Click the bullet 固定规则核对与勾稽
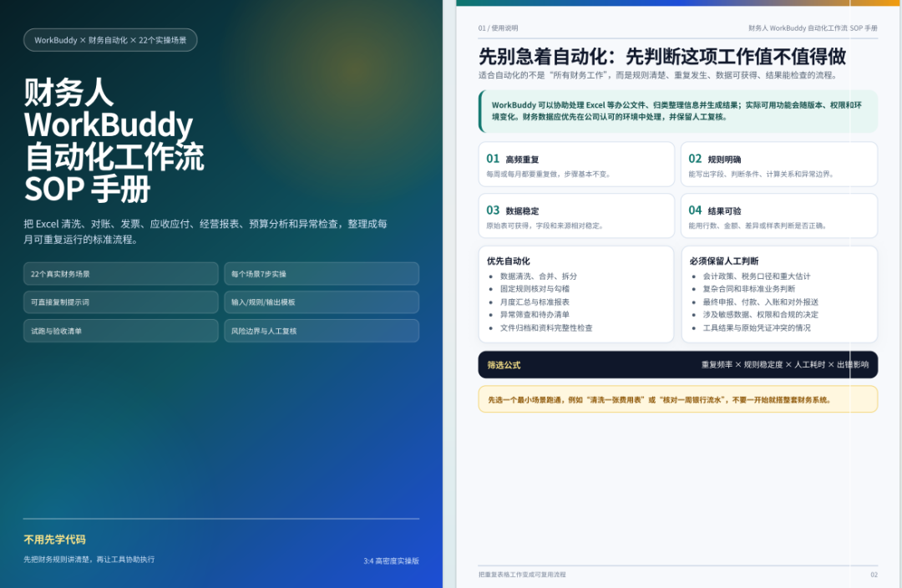Screen dimensions: 902x588 click(535, 289)
